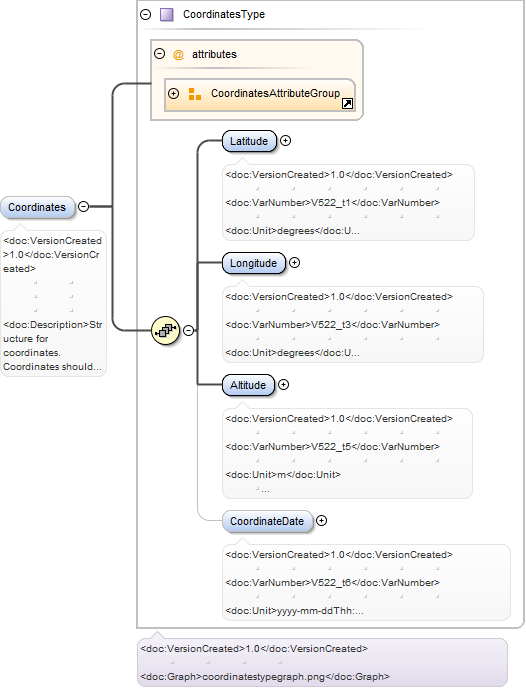Click the VersionCreated annotation under Coordinates
This screenshot has width=526, height=690.
(52, 255)
